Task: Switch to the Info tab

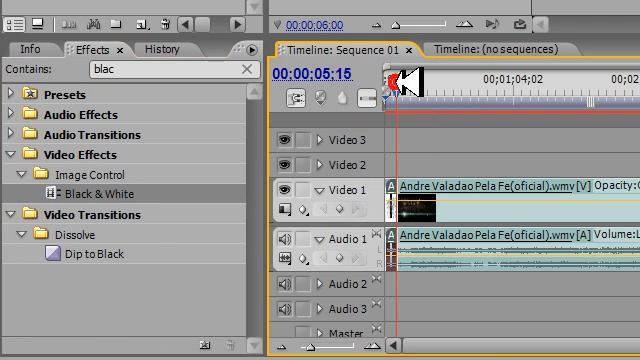Action: tap(30, 49)
